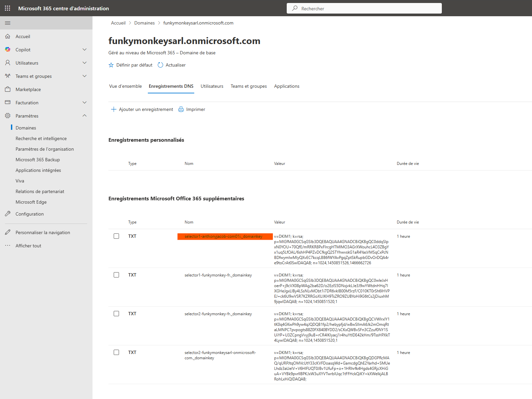Click the Configuration wrench icon
This screenshot has height=399, width=532.
click(8, 214)
